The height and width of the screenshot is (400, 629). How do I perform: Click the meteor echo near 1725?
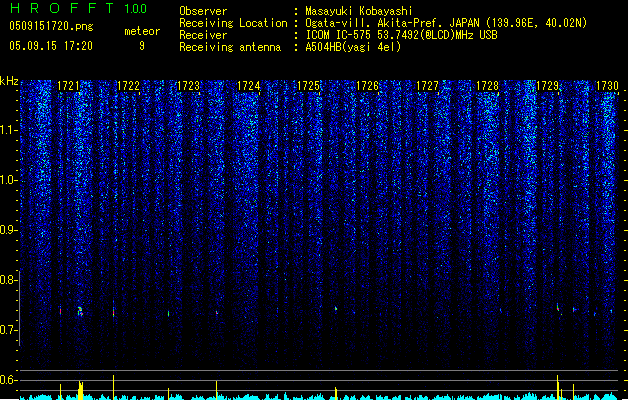pyautogui.click(x=336, y=309)
